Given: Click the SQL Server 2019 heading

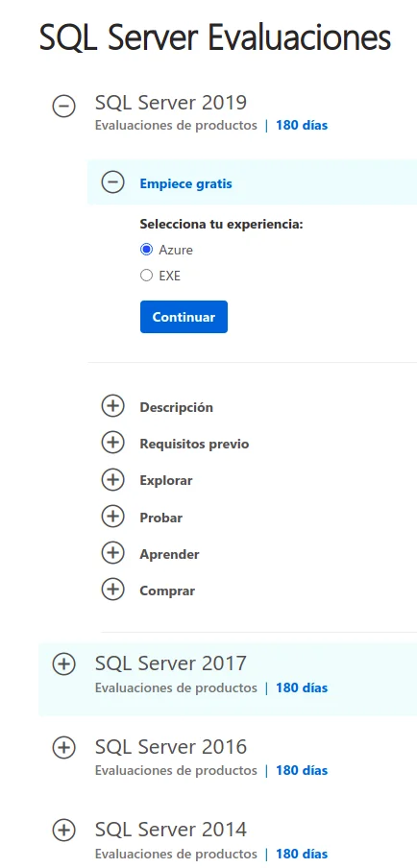Looking at the screenshot, I should [171, 103].
